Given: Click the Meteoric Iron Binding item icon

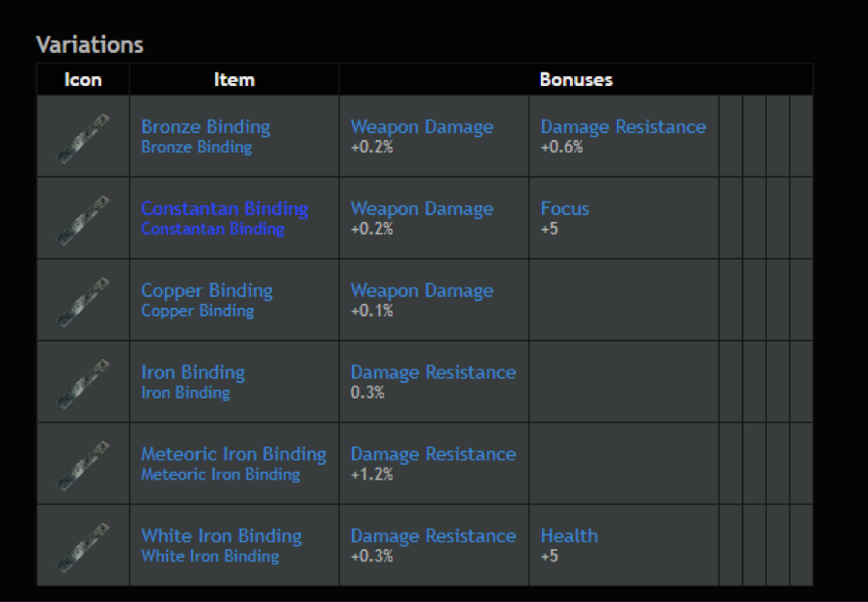Looking at the screenshot, I should [83, 466].
